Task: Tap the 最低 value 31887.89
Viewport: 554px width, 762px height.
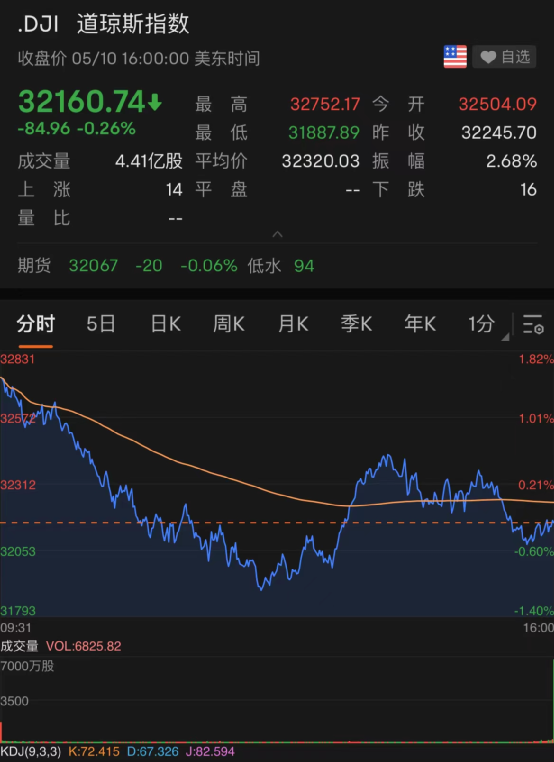Action: click(324, 132)
